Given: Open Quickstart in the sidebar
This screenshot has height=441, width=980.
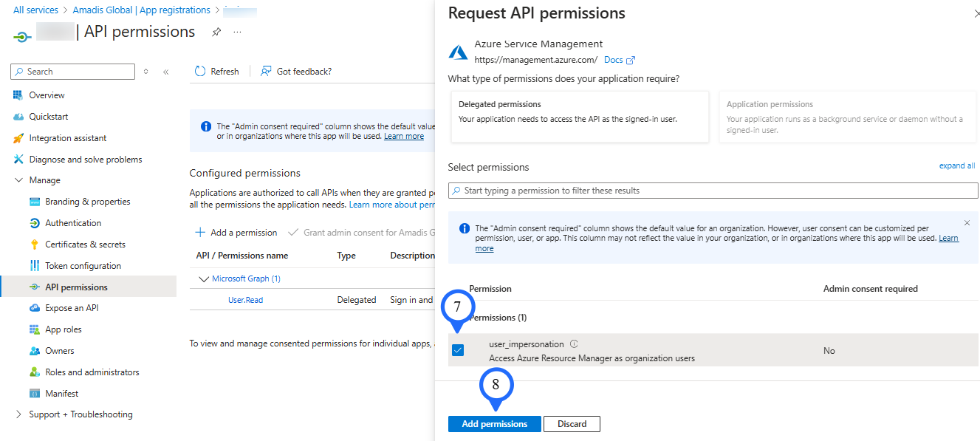Looking at the screenshot, I should tap(48, 117).
